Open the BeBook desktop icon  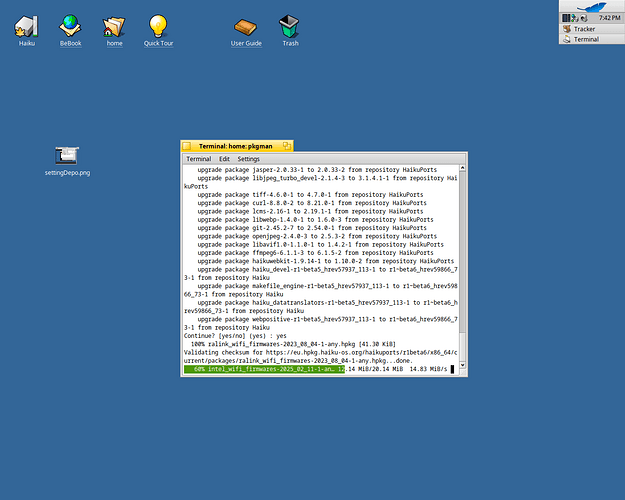pos(70,26)
